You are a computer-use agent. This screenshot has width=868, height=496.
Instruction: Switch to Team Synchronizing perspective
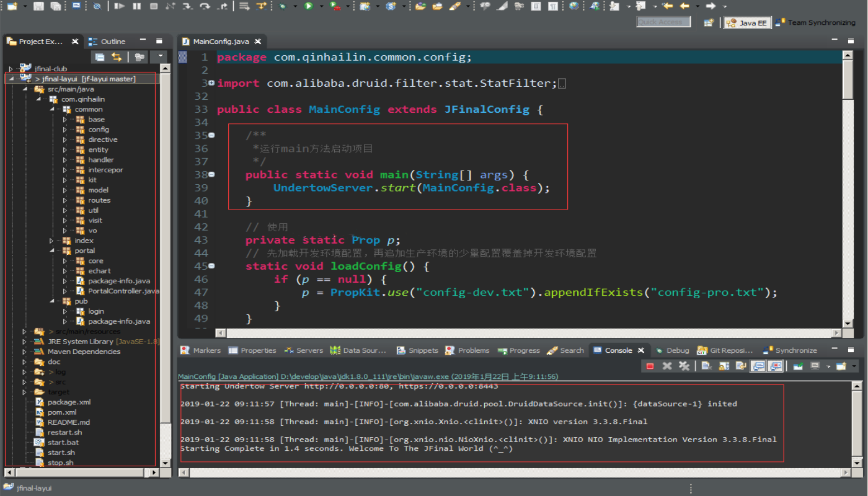[815, 22]
